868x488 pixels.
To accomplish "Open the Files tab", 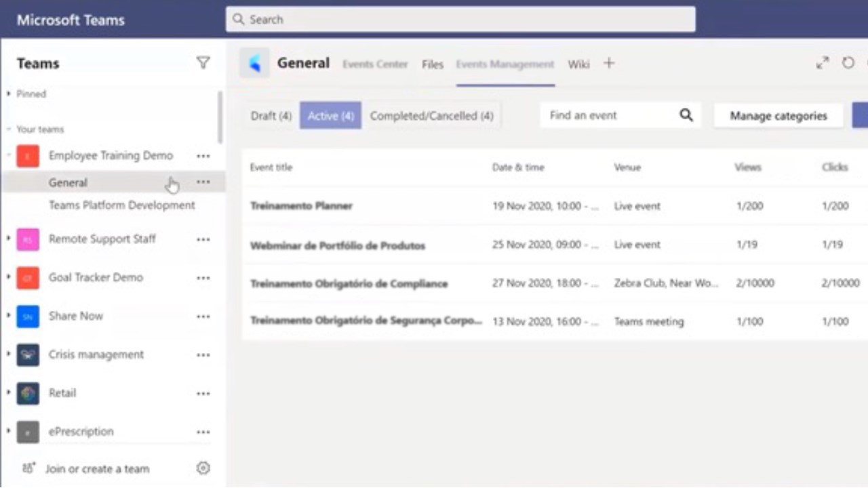I will 433,64.
